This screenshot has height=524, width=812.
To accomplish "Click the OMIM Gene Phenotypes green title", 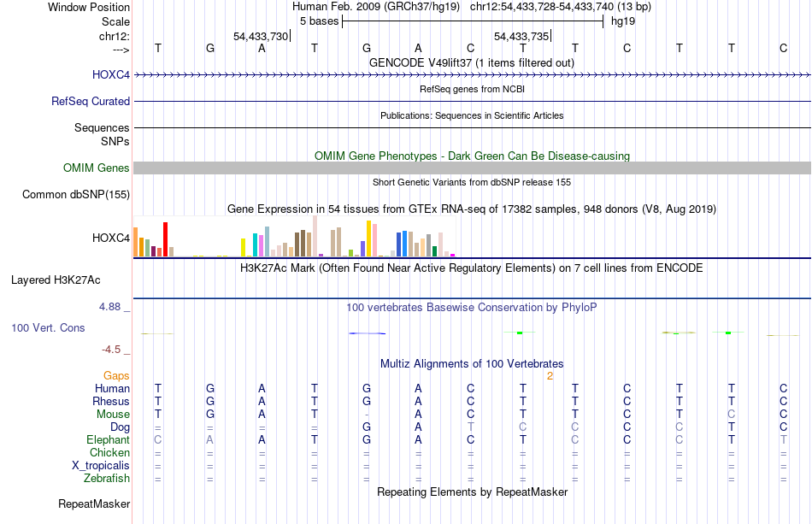I will point(472,156).
